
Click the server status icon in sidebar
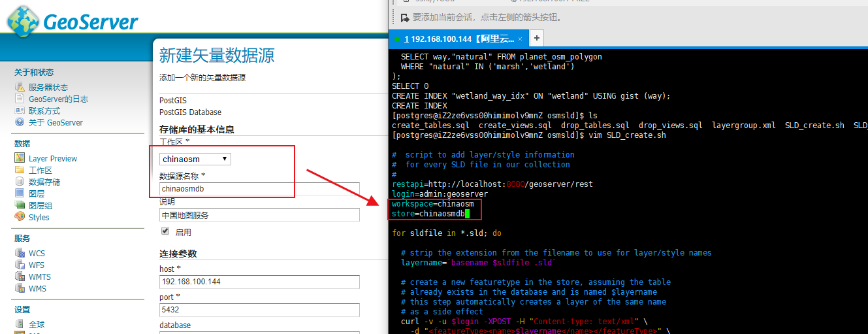tap(20, 87)
